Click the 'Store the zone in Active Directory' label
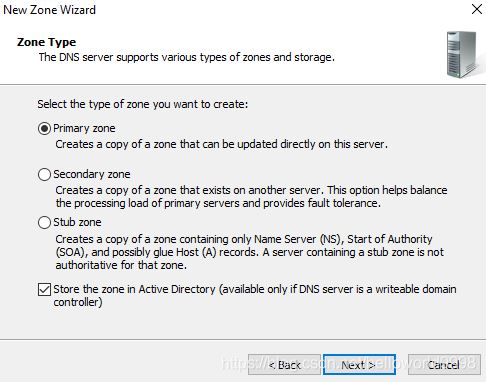Viewport: 486px width, 382px height. pyautogui.click(x=255, y=296)
